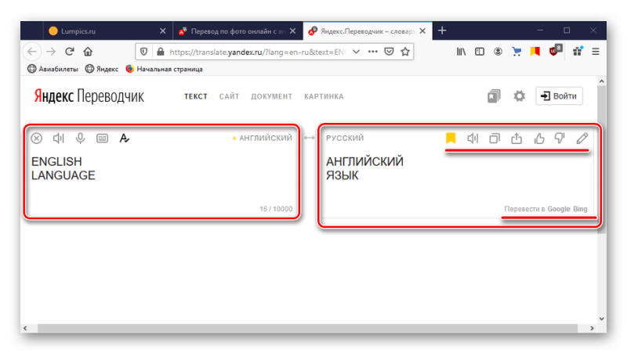Image resolution: width=627 pixels, height=364 pixels.
Task: Close the Lumpics.ru tab
Action: coord(163,31)
